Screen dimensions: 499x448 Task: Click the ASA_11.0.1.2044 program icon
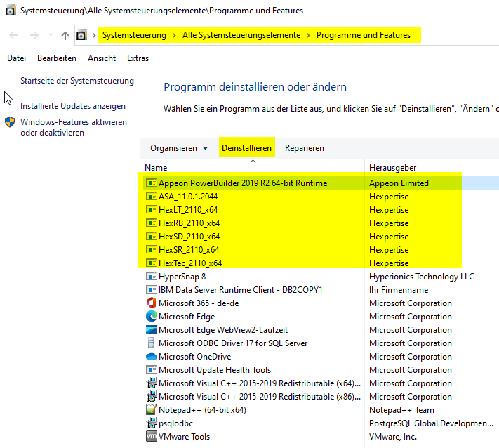[151, 196]
